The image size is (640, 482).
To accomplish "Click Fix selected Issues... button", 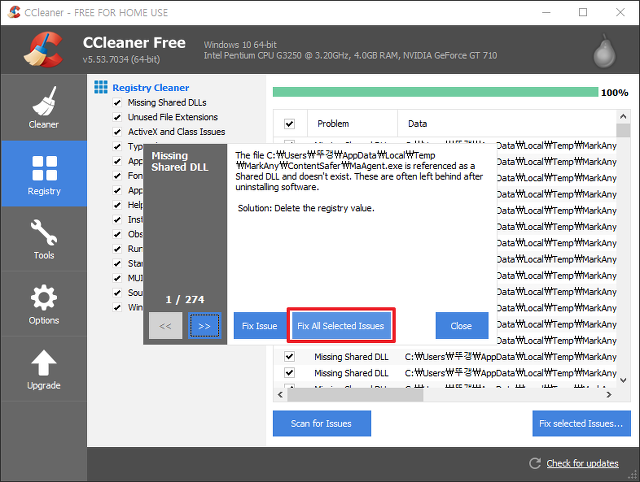I will 581,424.
